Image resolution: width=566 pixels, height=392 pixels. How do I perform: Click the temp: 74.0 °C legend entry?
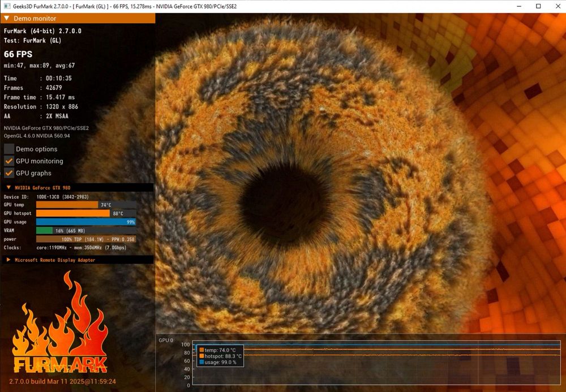point(218,350)
